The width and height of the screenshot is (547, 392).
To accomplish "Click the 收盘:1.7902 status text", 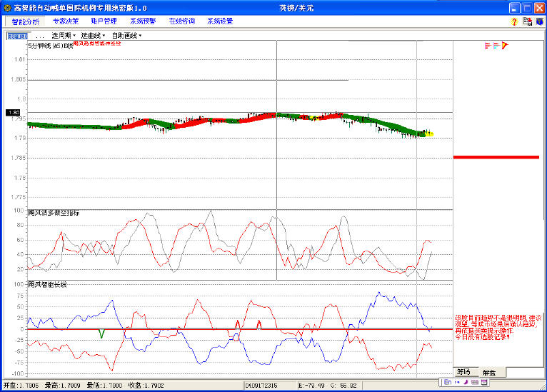I will tap(146, 386).
